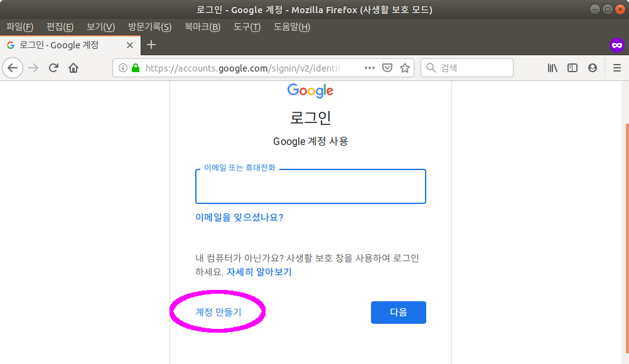Image resolution: width=629 pixels, height=364 pixels.
Task: Click the Google logo
Action: tap(311, 91)
